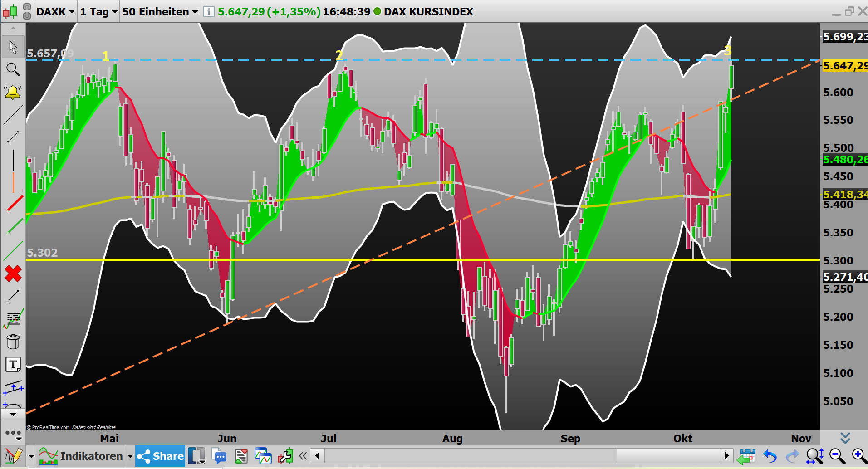Open the trash eraser tool
The width and height of the screenshot is (868, 469).
[x=13, y=342]
